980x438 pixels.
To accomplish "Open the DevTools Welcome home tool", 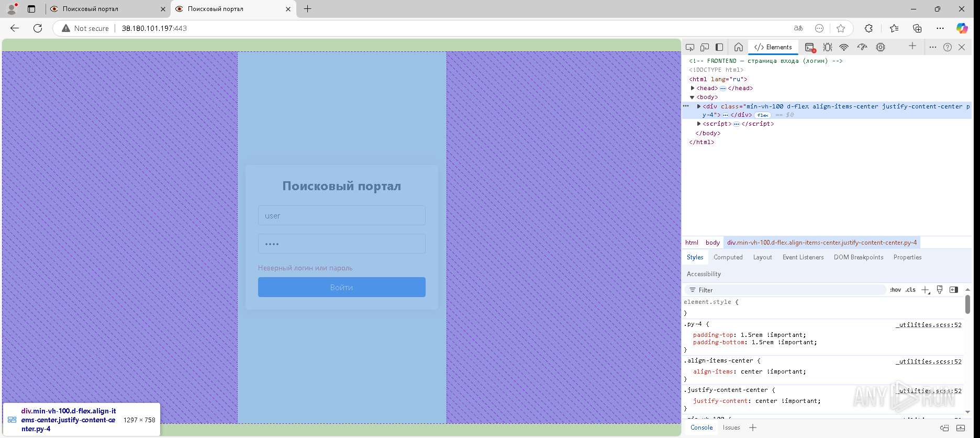I will point(738,47).
